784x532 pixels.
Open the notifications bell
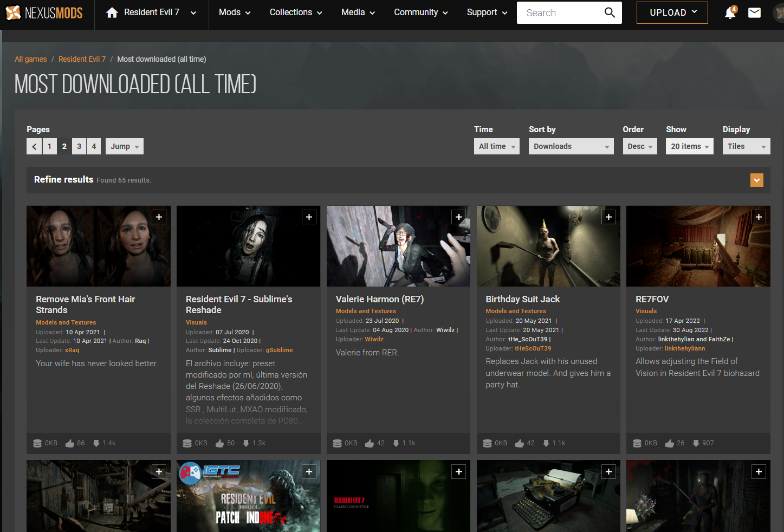730,12
